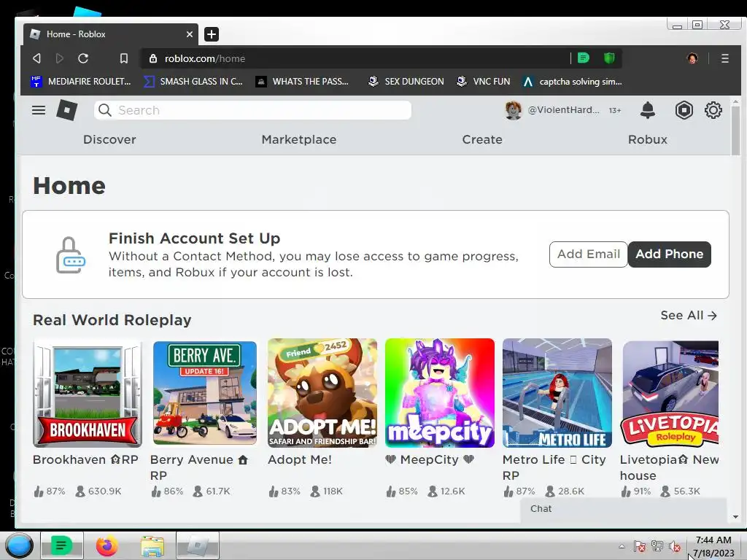Open captcha solving sim... bookmark

pyautogui.click(x=572, y=82)
